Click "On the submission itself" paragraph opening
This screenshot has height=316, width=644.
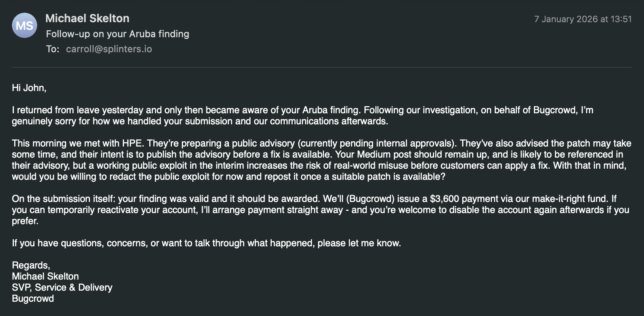coord(63,199)
